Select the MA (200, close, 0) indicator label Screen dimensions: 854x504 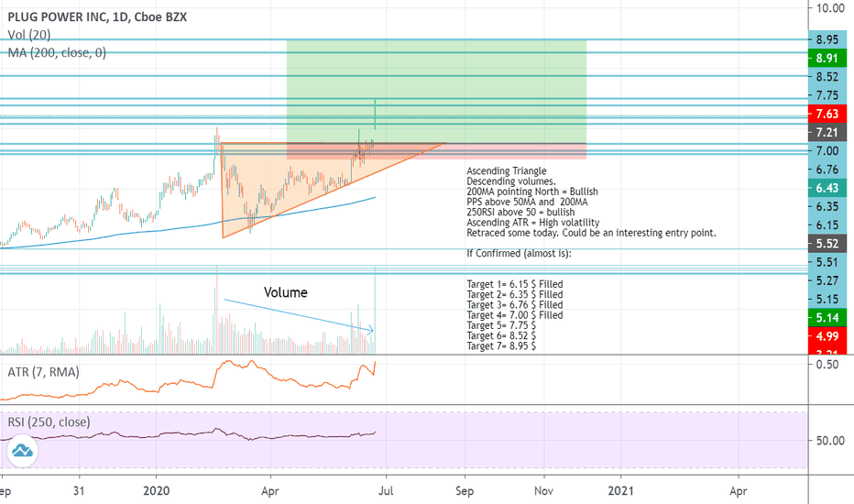(57, 53)
